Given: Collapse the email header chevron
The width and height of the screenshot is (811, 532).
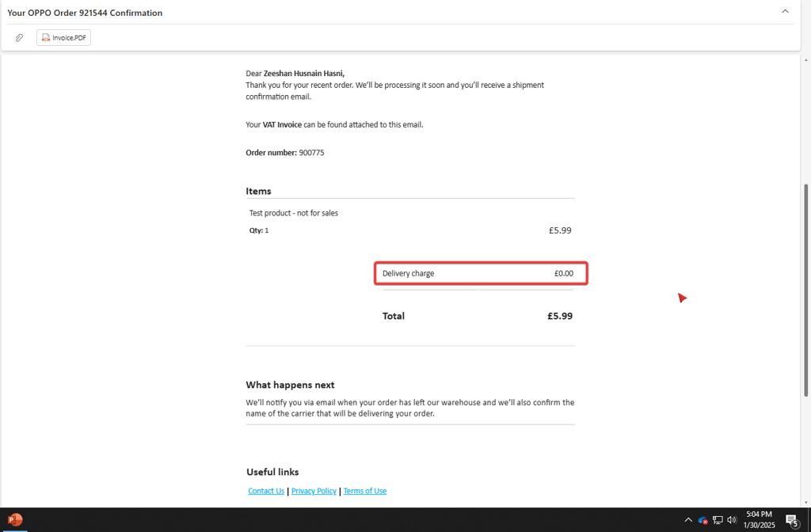Looking at the screenshot, I should pos(785,12).
